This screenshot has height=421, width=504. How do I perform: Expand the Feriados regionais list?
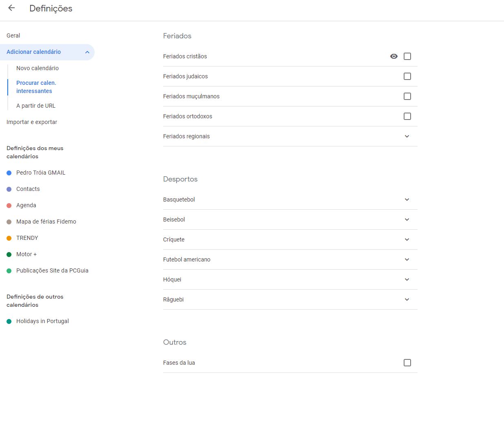click(x=407, y=136)
